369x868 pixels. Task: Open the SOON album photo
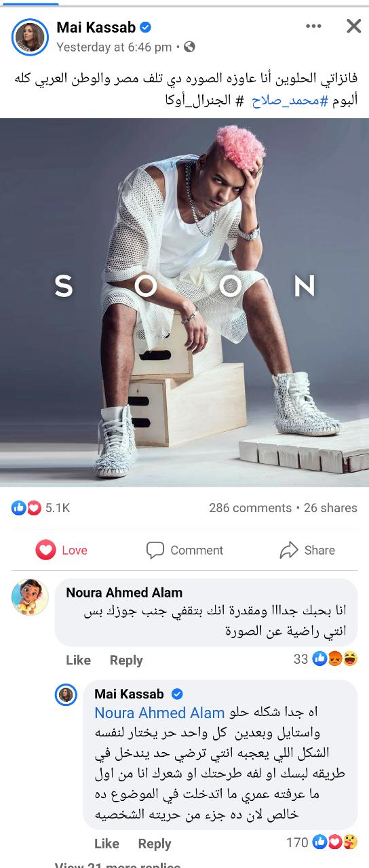pos(184,302)
